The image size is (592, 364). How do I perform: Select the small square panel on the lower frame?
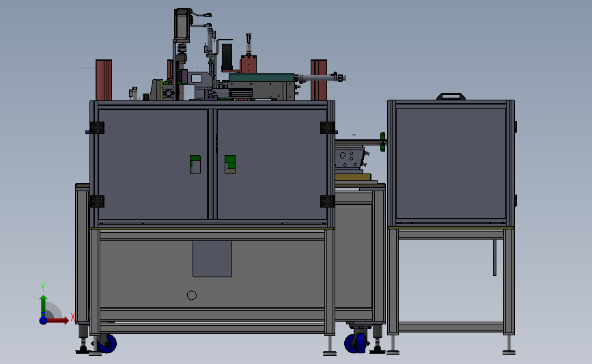(x=212, y=259)
